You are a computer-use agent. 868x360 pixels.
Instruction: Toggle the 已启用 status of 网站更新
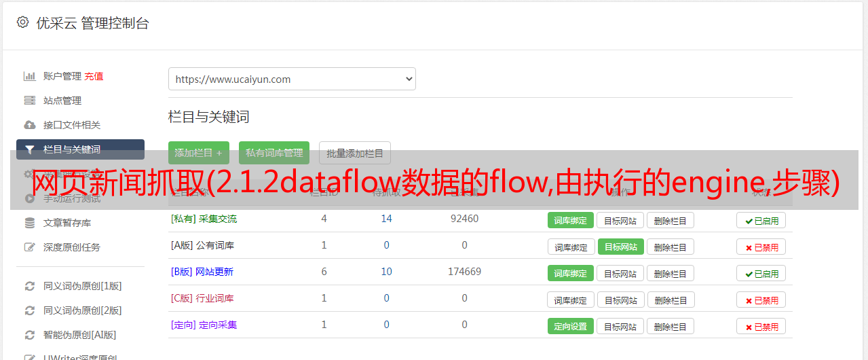click(x=761, y=273)
